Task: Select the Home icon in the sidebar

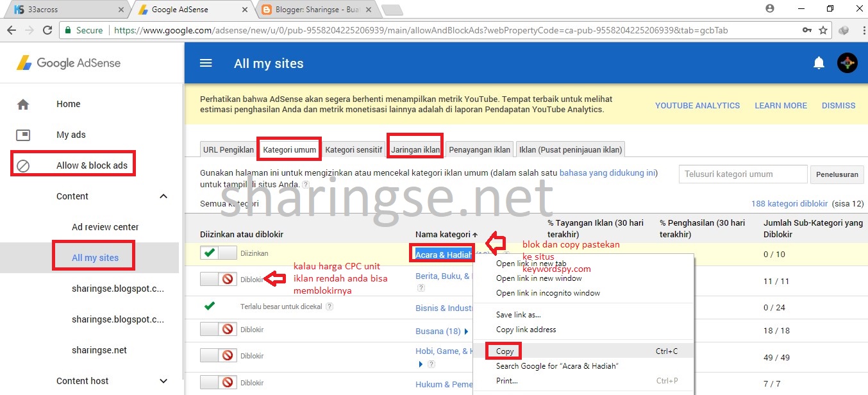Action: click(24, 104)
